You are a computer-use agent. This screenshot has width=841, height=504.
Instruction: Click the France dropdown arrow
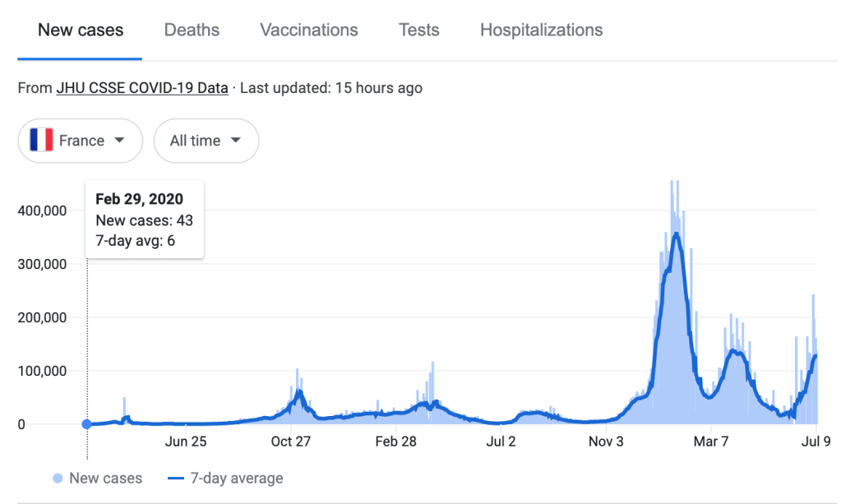(x=120, y=141)
